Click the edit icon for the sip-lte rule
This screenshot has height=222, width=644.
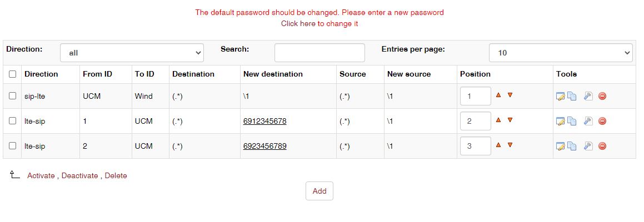click(x=560, y=96)
